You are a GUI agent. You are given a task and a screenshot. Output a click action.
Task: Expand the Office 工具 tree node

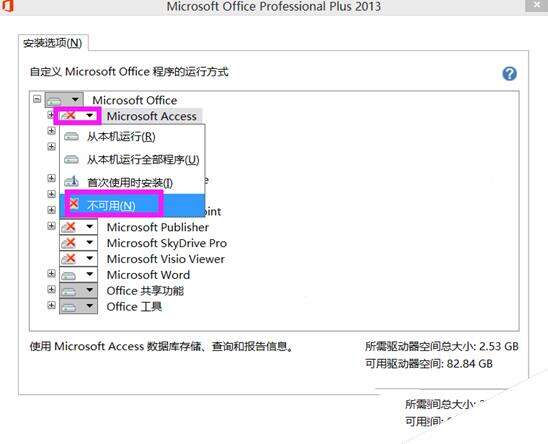(x=51, y=305)
